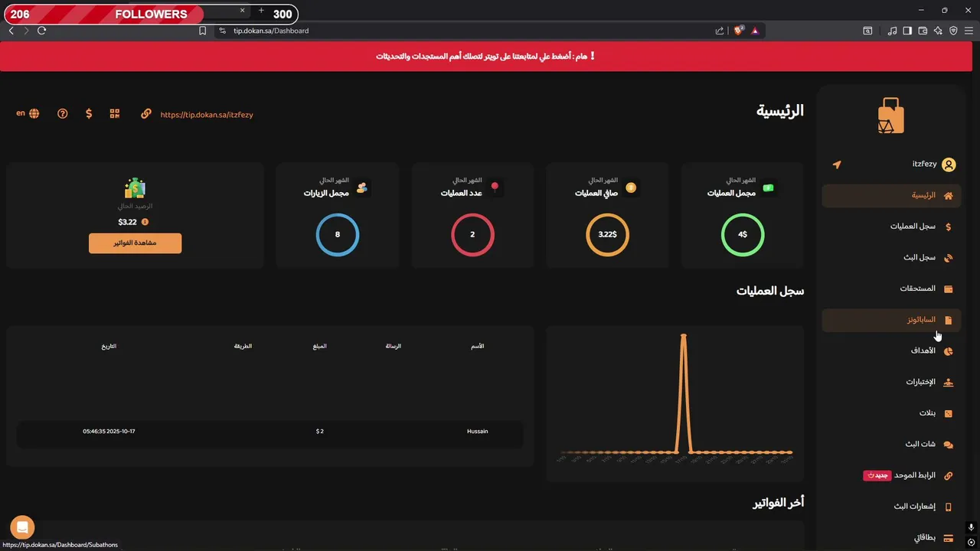Click the Dokan shopping bag logo
Image resolution: width=980 pixels, height=551 pixels.
click(x=890, y=116)
